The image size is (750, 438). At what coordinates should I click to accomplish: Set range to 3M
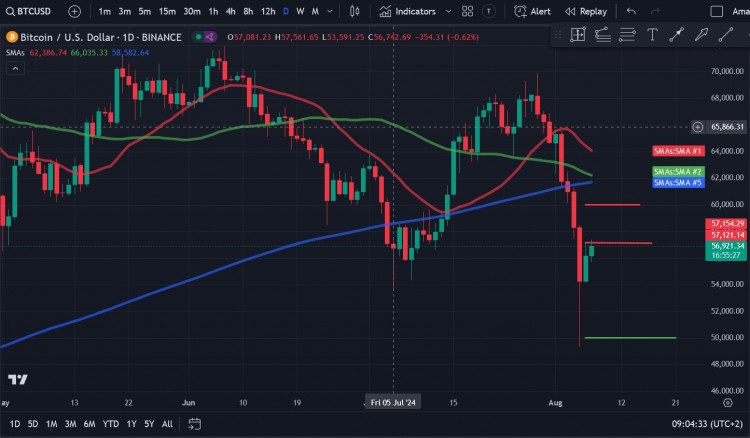coord(70,424)
